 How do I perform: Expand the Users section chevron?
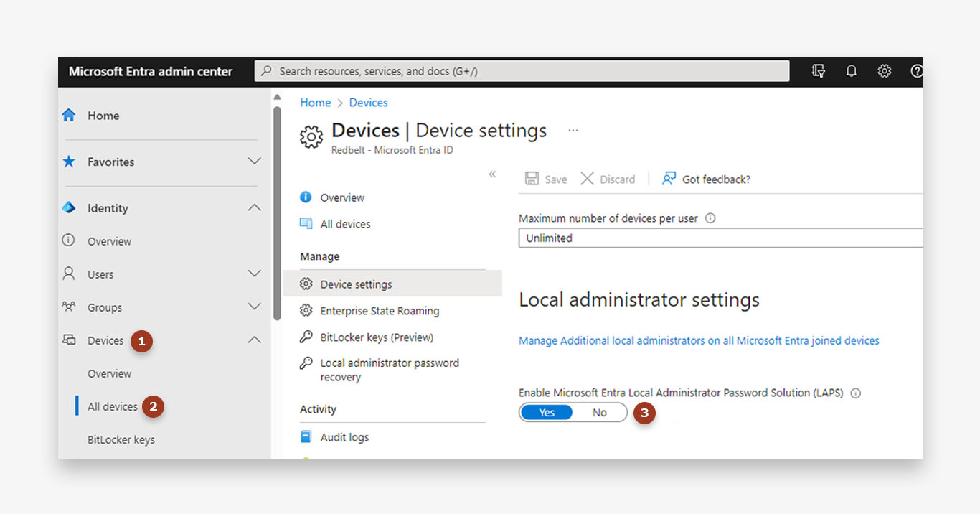tap(254, 274)
